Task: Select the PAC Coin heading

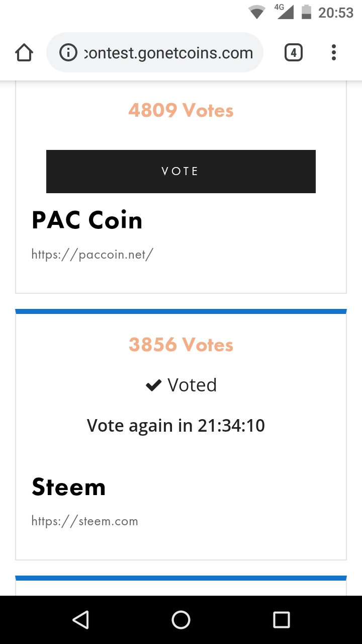Action: [x=87, y=220]
